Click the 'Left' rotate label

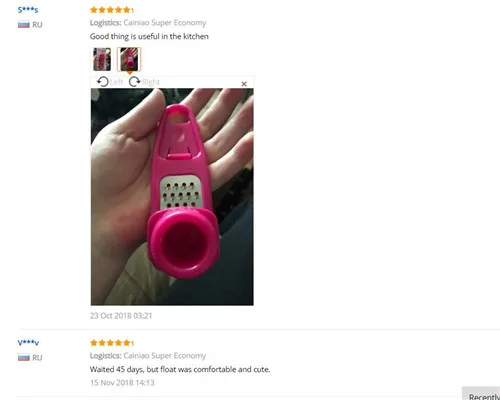click(x=116, y=82)
